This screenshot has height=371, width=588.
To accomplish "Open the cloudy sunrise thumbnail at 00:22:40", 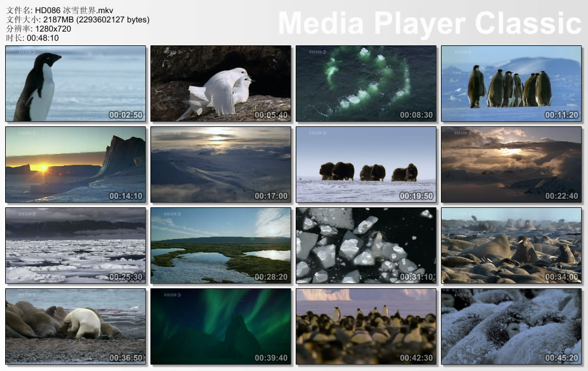I will point(511,165).
